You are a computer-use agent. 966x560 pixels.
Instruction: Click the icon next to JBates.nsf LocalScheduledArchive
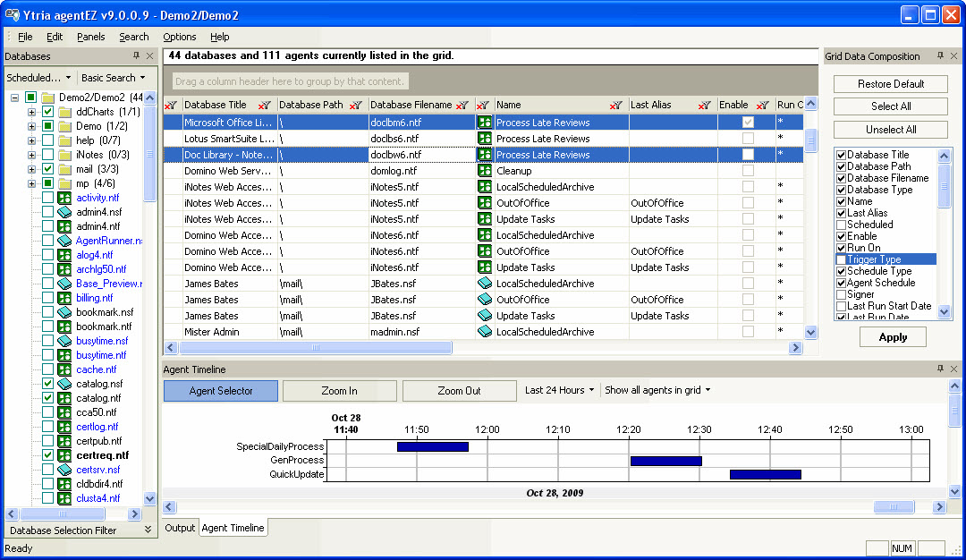click(x=485, y=284)
